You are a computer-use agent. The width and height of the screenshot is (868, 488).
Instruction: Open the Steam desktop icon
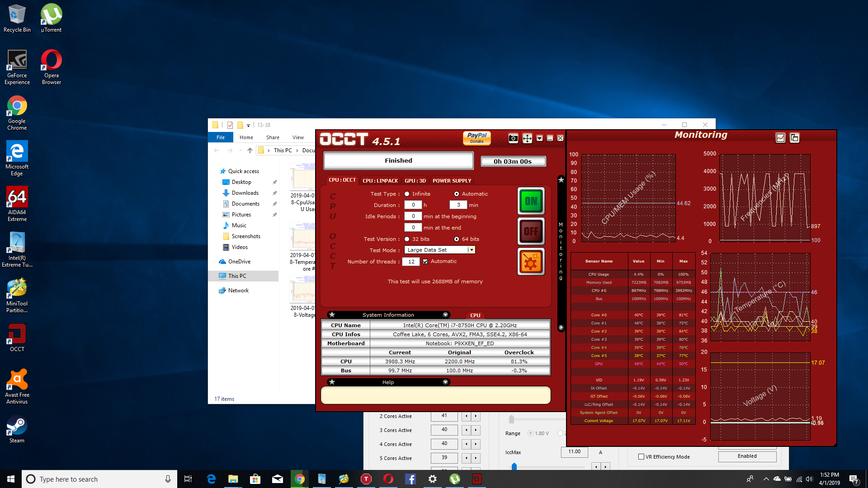click(x=17, y=429)
